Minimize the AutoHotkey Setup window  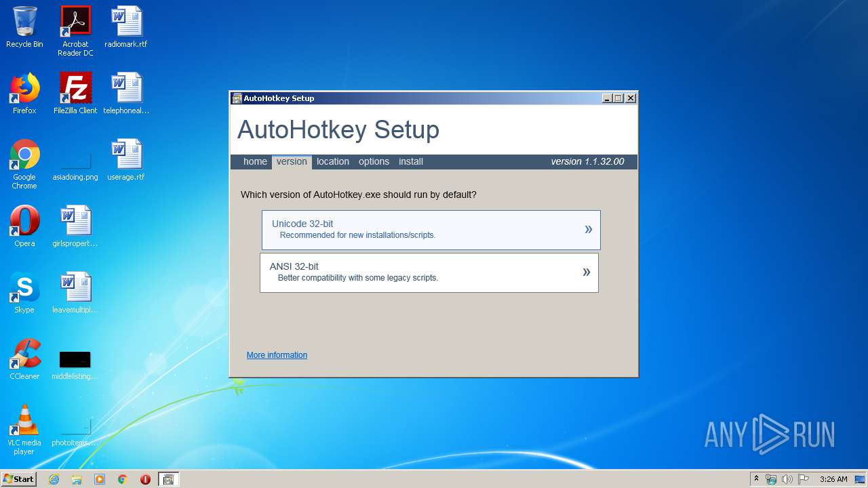607,98
